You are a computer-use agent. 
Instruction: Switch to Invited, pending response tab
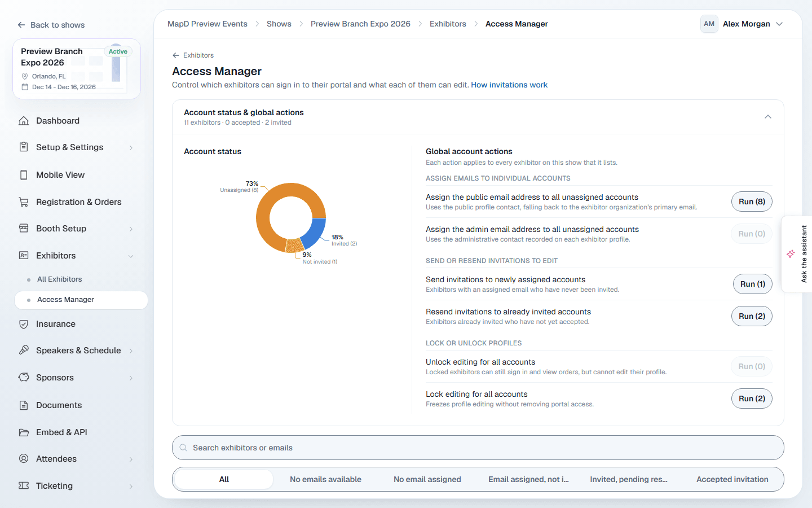point(629,479)
